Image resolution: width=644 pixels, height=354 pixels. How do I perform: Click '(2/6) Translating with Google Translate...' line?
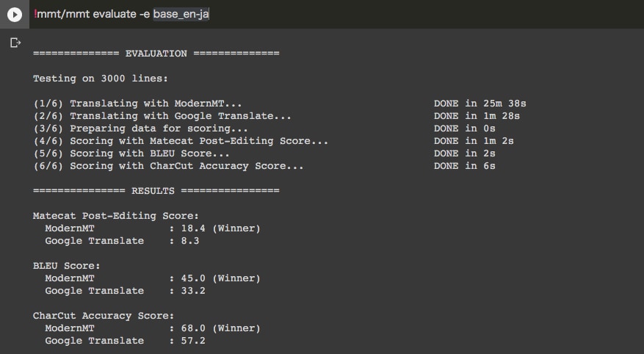162,116
